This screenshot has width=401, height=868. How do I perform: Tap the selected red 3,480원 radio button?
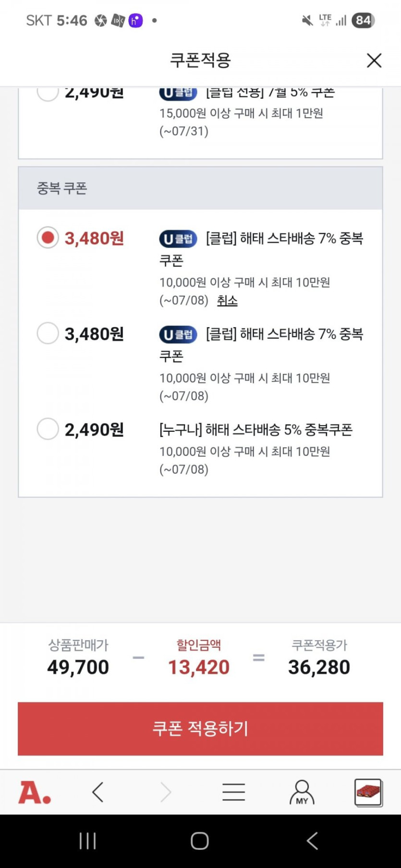click(48, 238)
